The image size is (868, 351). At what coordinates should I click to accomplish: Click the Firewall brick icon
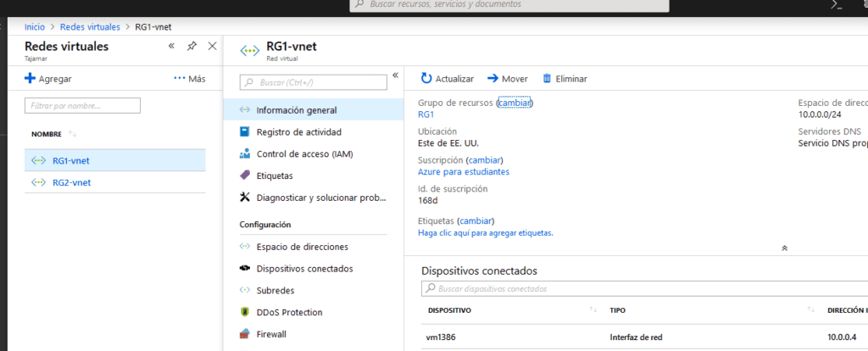click(x=245, y=334)
